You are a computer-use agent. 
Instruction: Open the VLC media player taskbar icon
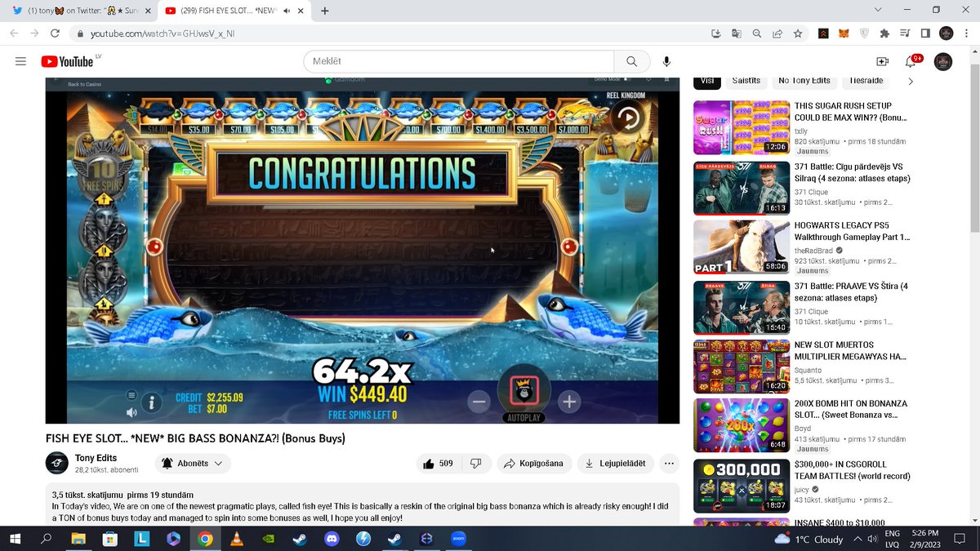tap(237, 539)
